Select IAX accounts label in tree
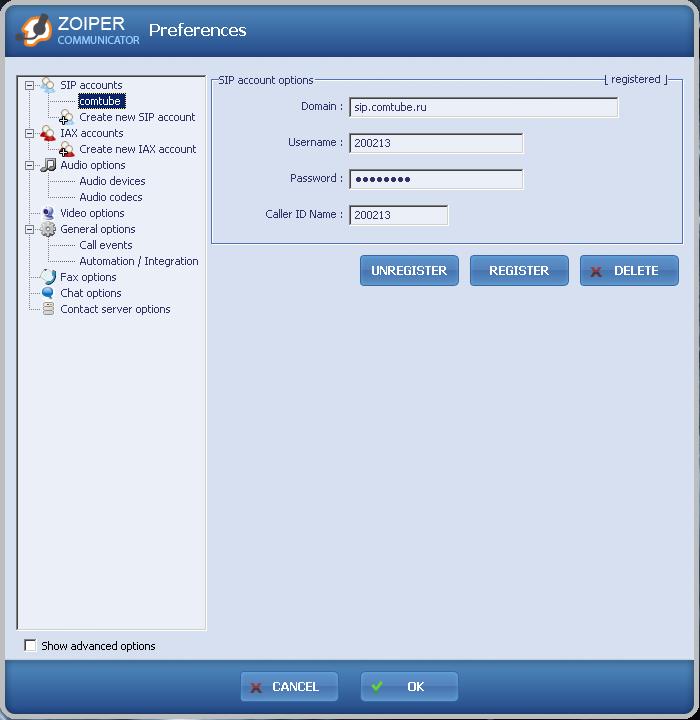This screenshot has width=700, height=720. point(91,133)
